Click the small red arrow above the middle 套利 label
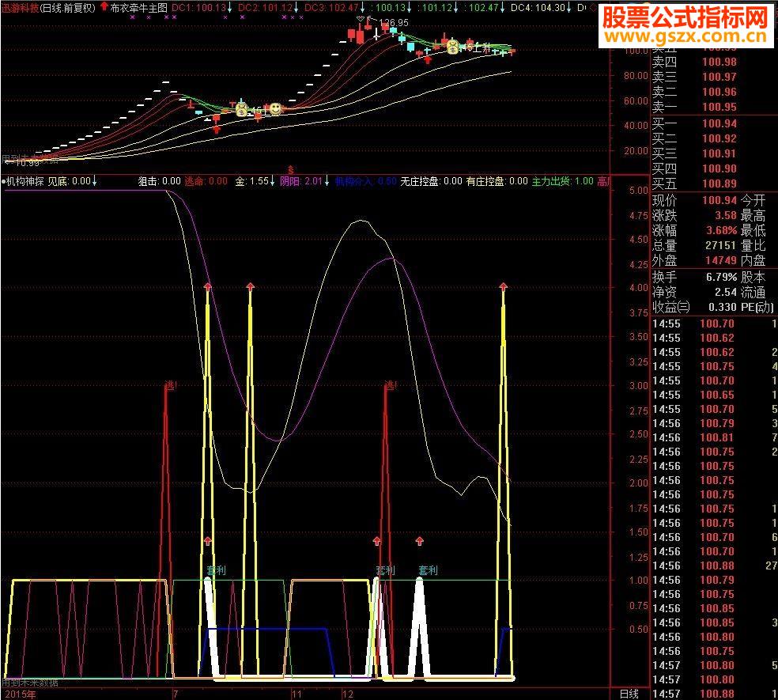 [x=377, y=541]
